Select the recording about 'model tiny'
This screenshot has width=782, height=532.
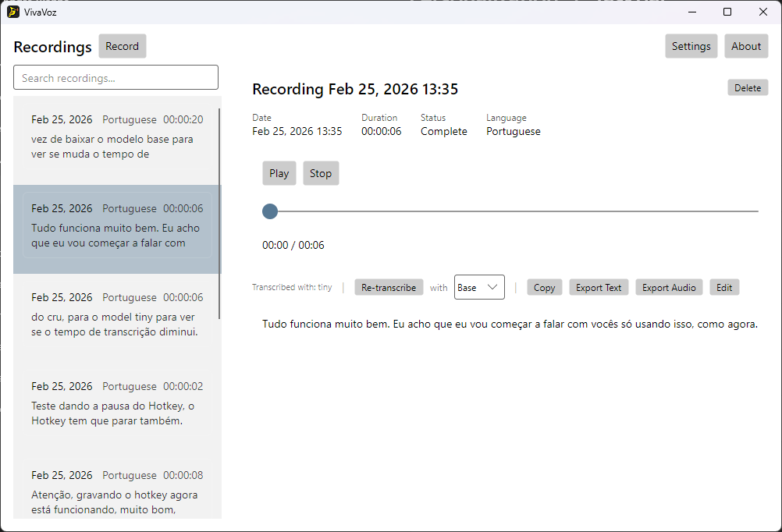116,316
